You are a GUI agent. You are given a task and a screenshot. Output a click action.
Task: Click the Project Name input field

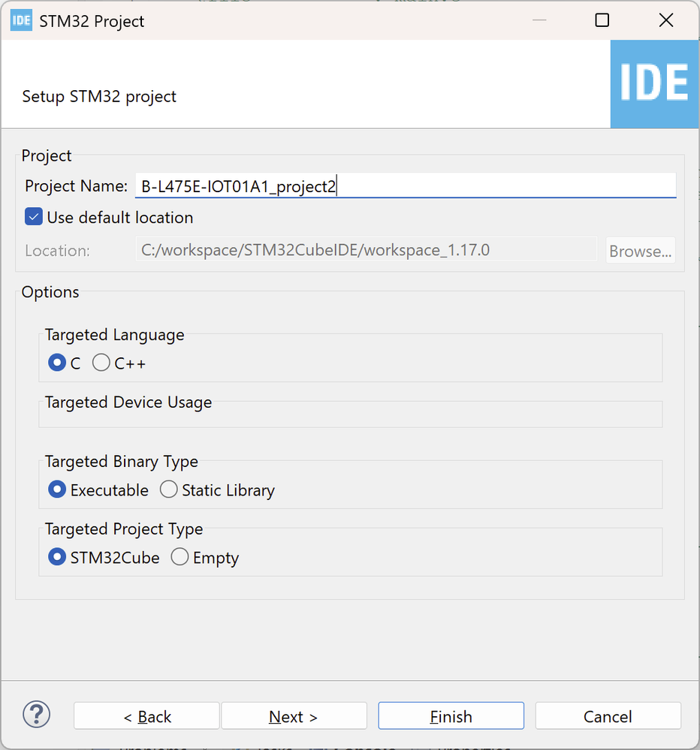(406, 185)
